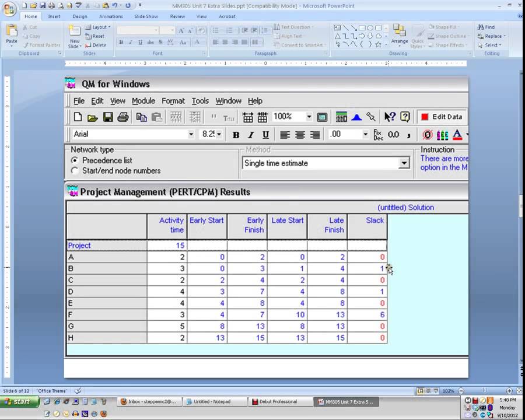Open the PowerPoint font name combo box
The image size is (525, 420).
(138, 30)
